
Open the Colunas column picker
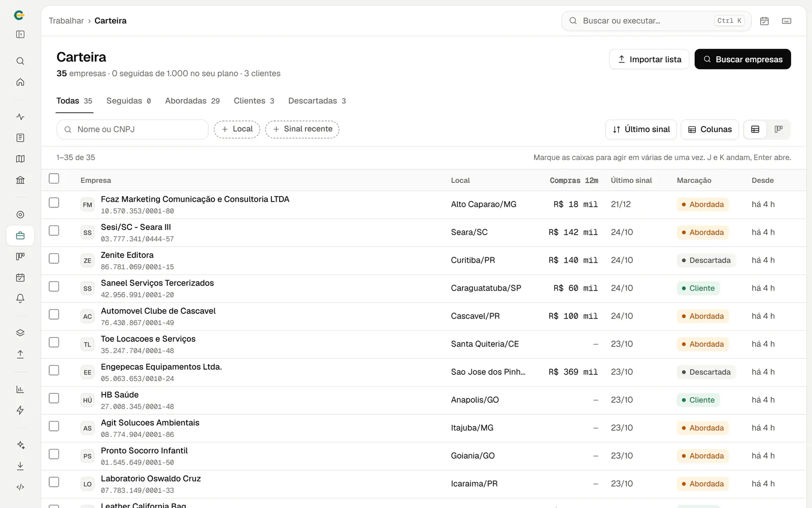click(709, 130)
